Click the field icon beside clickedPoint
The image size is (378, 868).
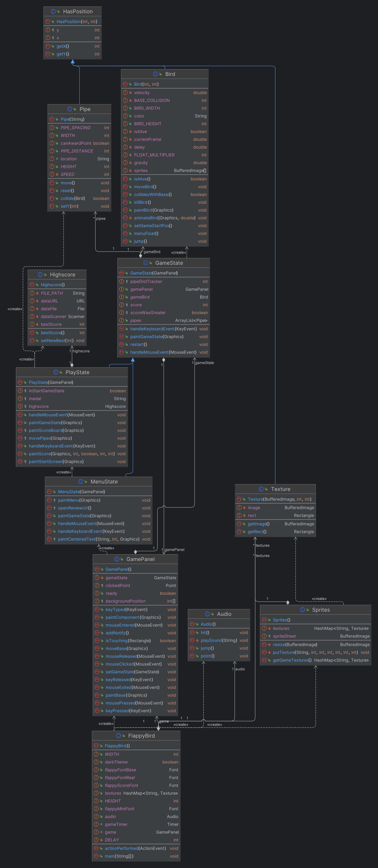coord(97,586)
